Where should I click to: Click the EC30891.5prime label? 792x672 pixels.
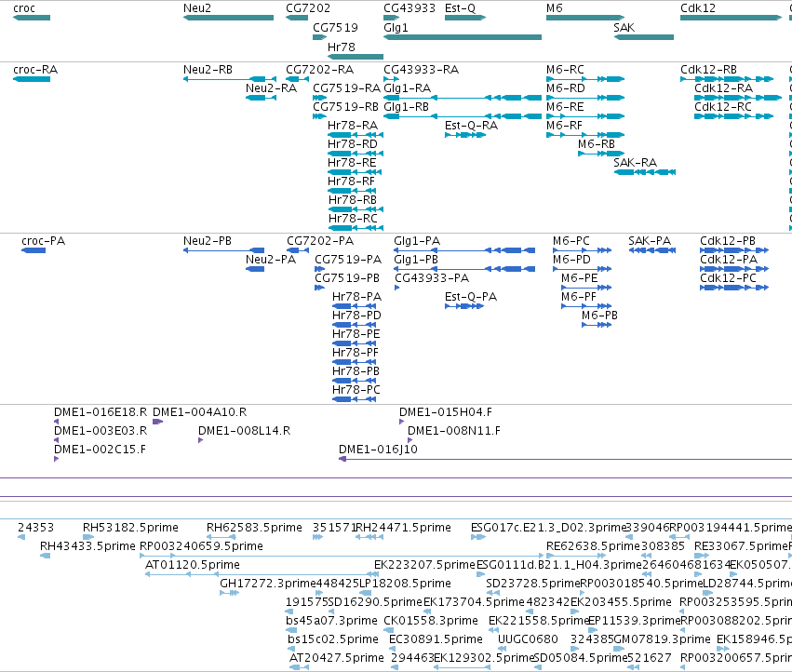[x=436, y=639]
